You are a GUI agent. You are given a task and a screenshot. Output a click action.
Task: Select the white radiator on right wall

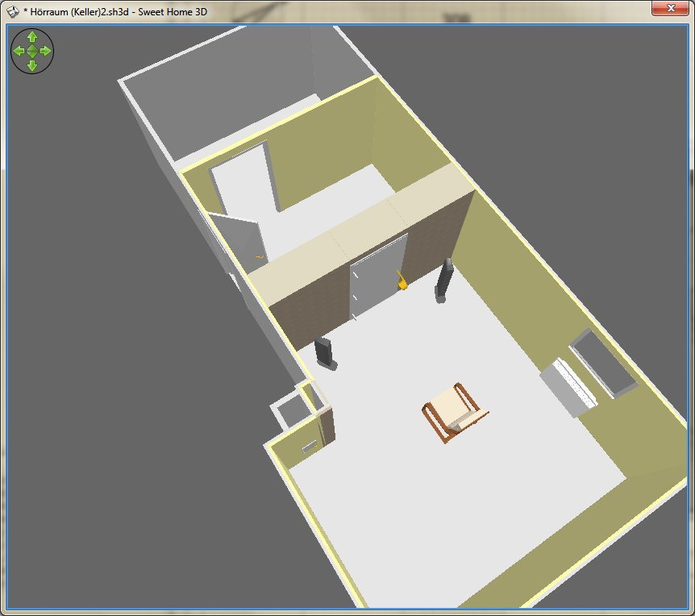(x=568, y=387)
